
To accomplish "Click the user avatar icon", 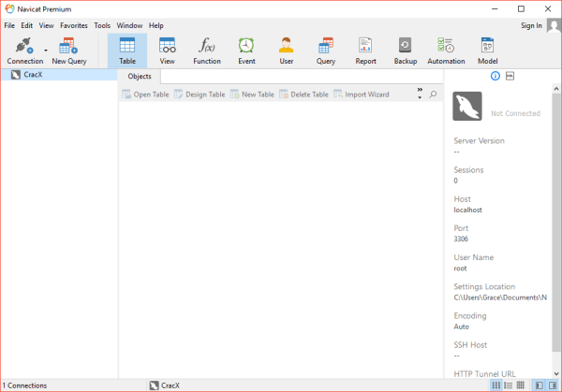I will (555, 26).
